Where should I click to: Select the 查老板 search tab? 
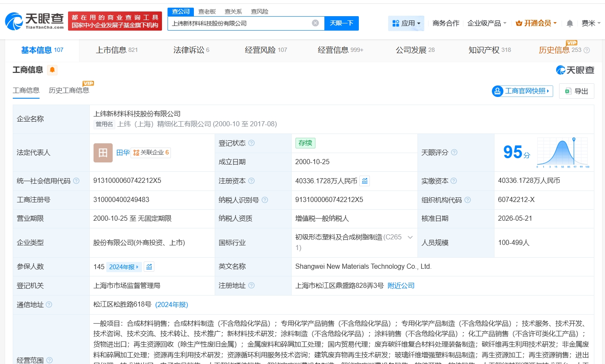coord(207,11)
